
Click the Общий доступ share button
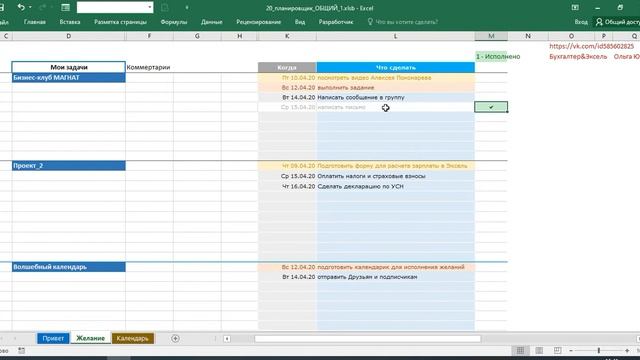pyautogui.click(x=617, y=22)
